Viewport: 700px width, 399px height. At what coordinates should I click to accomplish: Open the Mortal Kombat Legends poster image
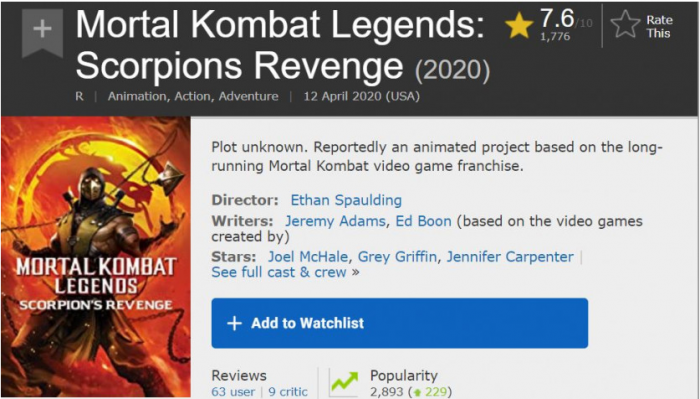(96, 258)
